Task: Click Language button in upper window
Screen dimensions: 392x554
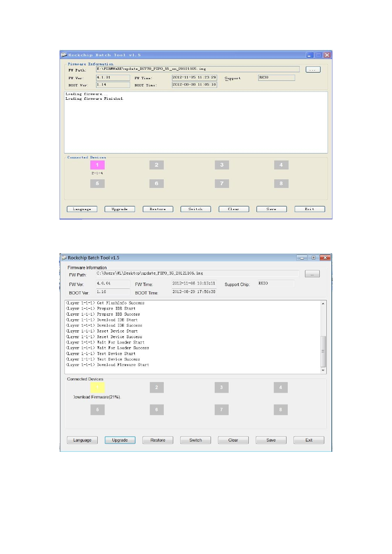Action: 82,209
